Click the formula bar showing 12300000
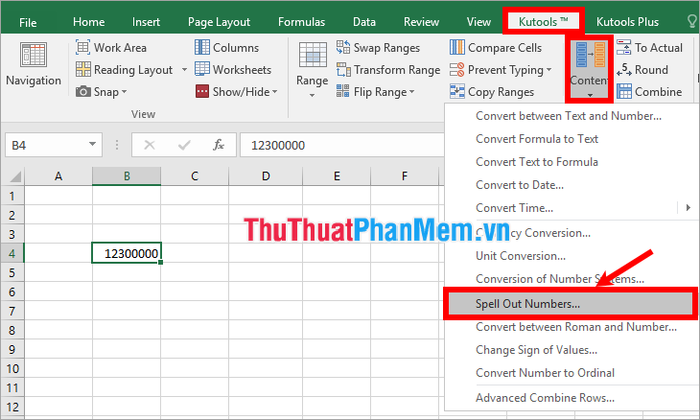 pos(342,145)
